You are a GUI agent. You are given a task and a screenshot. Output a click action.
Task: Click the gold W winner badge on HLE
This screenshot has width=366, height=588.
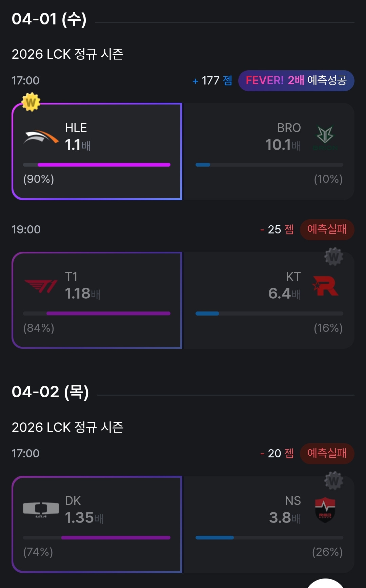click(31, 102)
